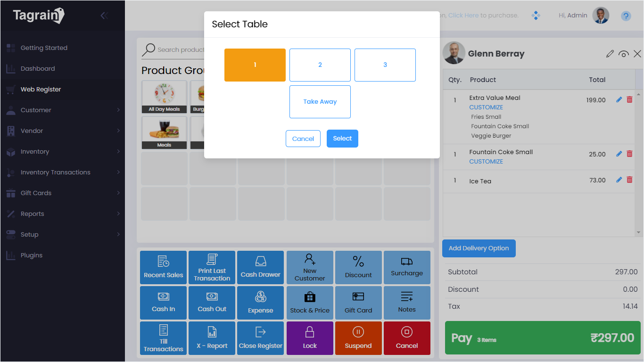This screenshot has width=644, height=362.
Task: Select the Discount icon
Action: pyautogui.click(x=358, y=267)
